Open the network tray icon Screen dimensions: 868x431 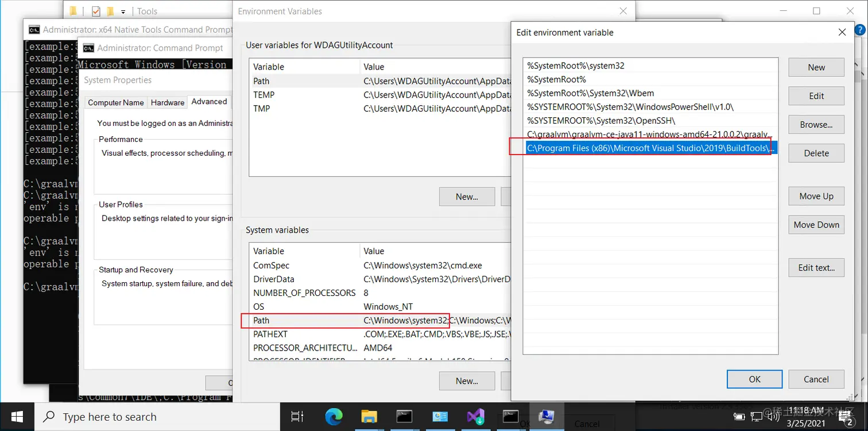tap(756, 416)
